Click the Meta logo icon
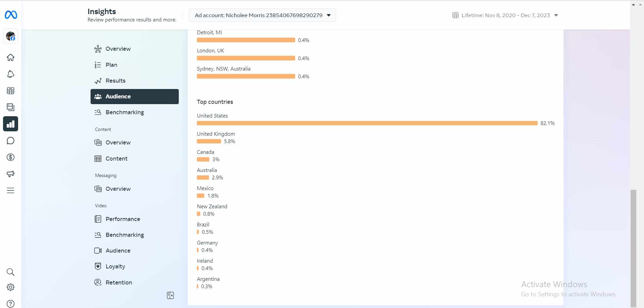This screenshot has height=308, width=644. click(11, 15)
